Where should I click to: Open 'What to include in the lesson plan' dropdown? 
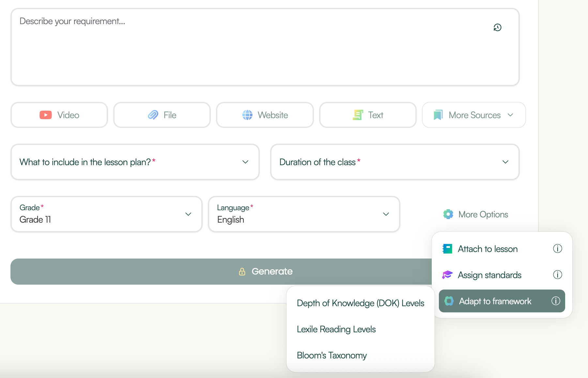(135, 162)
